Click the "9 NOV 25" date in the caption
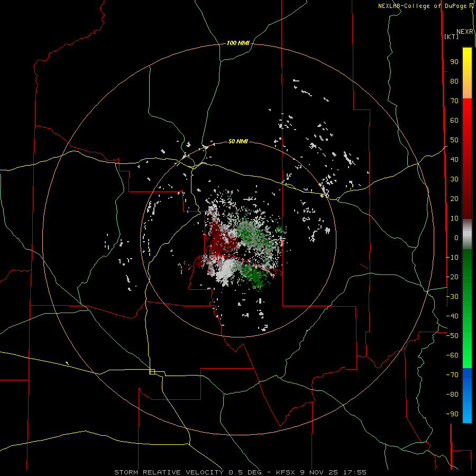This screenshot has width=476, height=476. [319, 472]
